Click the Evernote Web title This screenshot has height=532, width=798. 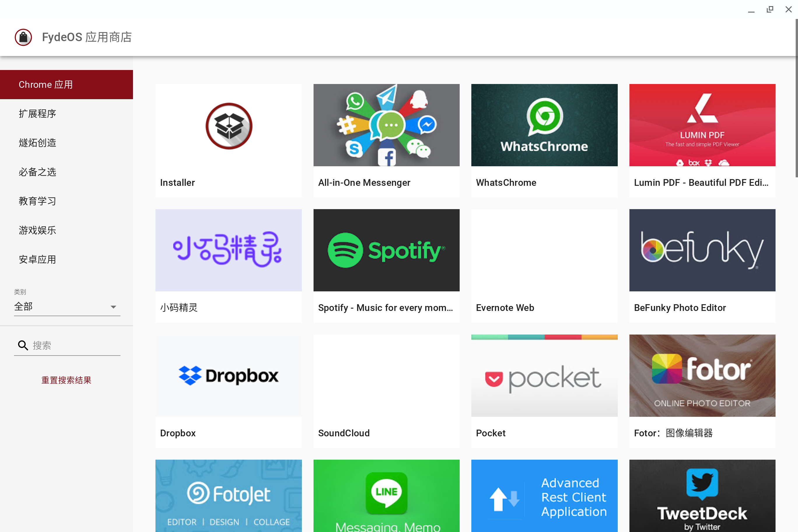tap(505, 307)
